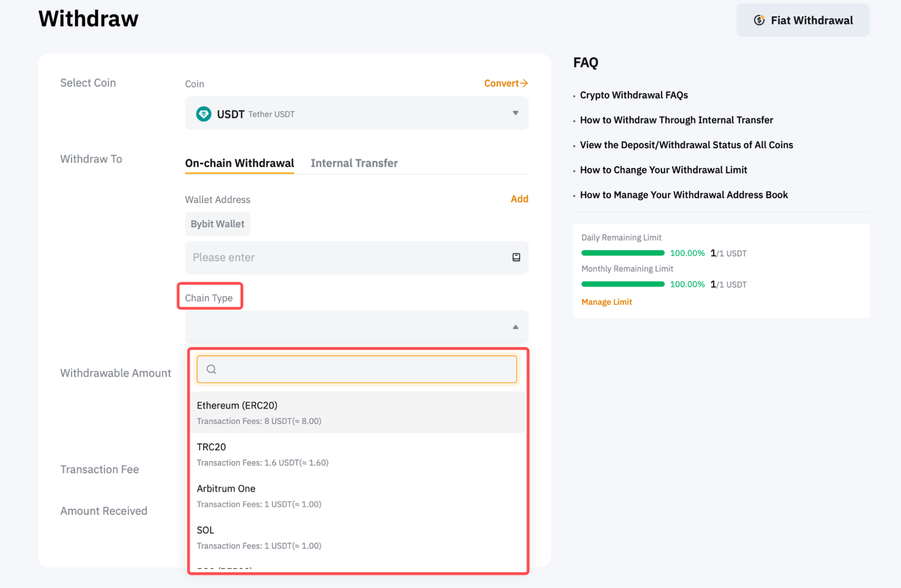The width and height of the screenshot is (901, 588).
Task: Select On-chain Withdrawal tab
Action: (x=239, y=163)
